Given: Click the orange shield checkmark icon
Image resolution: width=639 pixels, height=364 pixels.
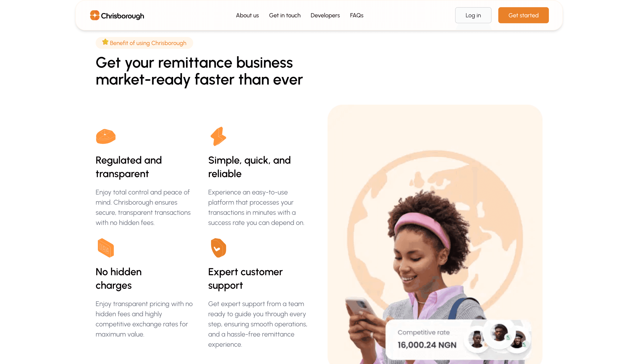Looking at the screenshot, I should [x=218, y=248].
